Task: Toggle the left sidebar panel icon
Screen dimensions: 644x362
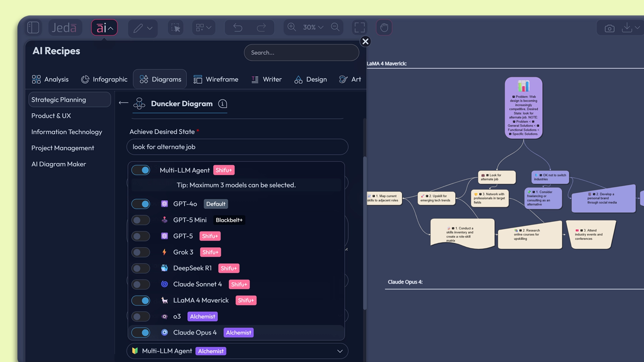Action: (33, 27)
